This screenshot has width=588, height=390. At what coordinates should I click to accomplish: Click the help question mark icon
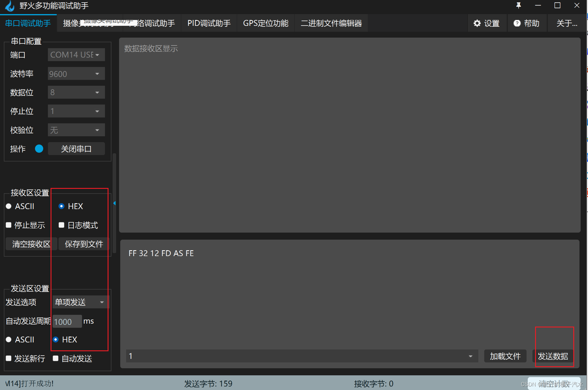point(517,23)
